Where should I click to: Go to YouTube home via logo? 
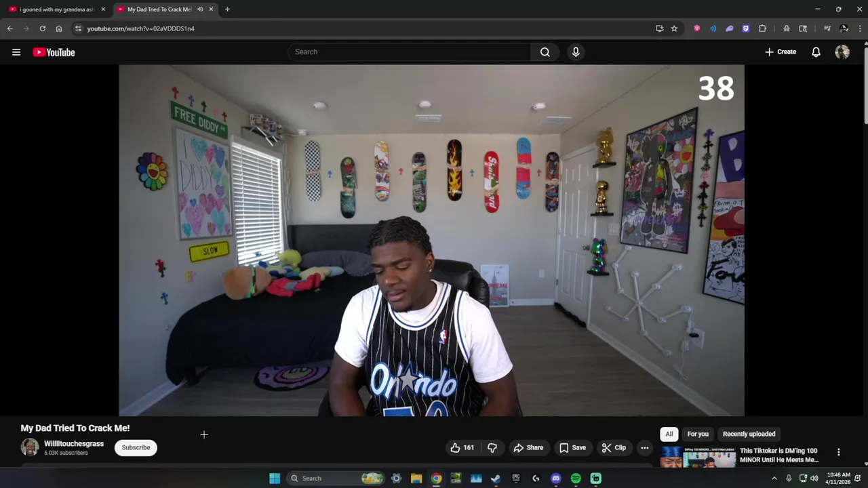54,52
